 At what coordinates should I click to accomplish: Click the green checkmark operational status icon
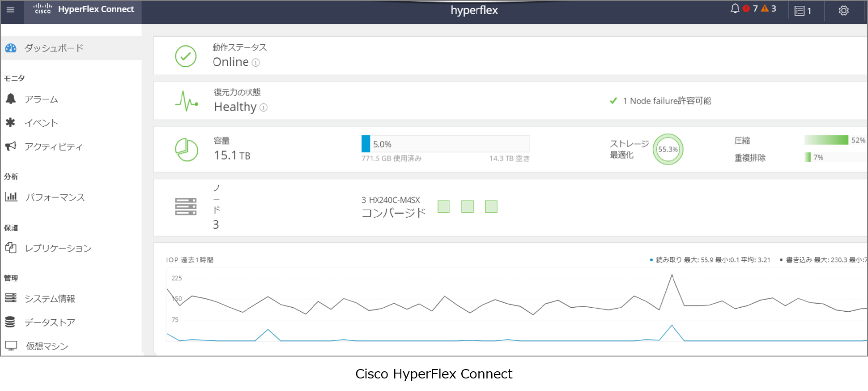click(x=186, y=56)
